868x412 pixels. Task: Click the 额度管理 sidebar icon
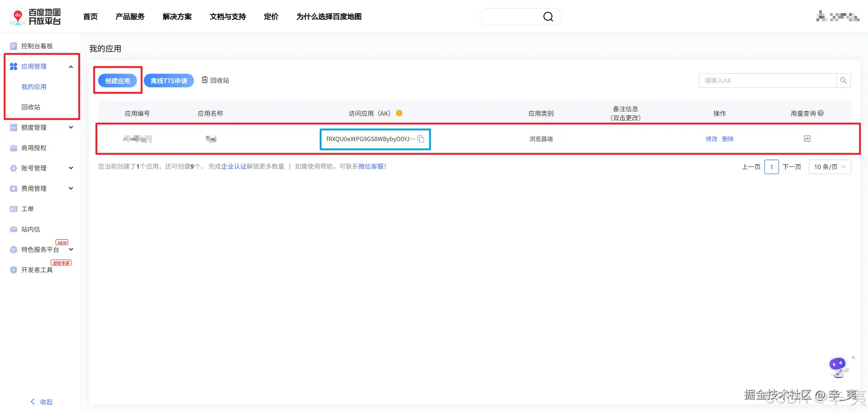pos(14,128)
